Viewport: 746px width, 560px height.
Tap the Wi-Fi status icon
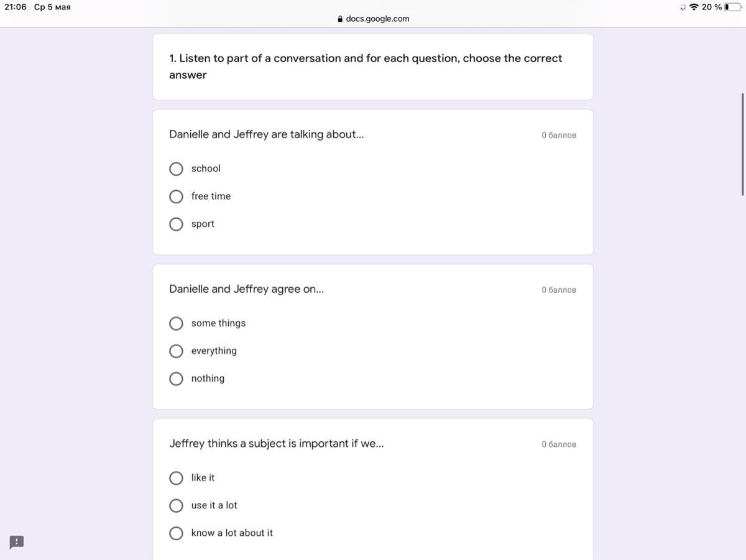coord(694,7)
